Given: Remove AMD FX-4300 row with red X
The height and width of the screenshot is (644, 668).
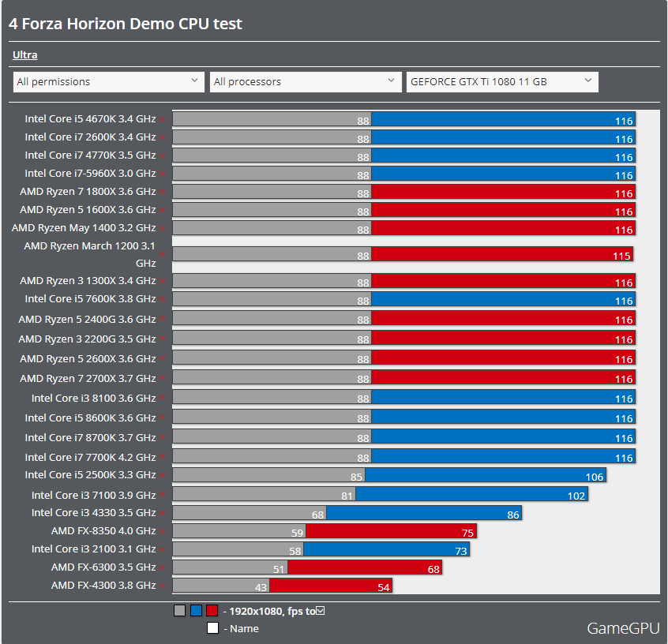Looking at the screenshot, I should (x=163, y=586).
